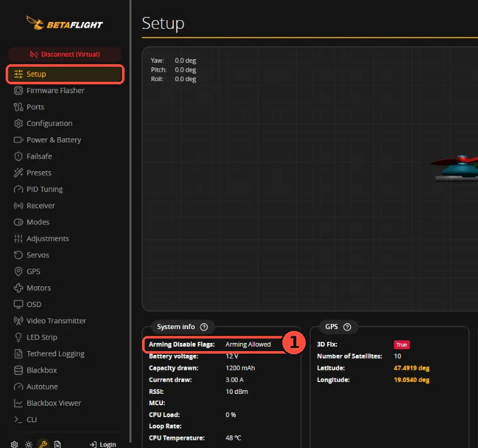The height and width of the screenshot is (448, 478).
Task: Click the Number of Satellites value 10
Action: [397, 356]
